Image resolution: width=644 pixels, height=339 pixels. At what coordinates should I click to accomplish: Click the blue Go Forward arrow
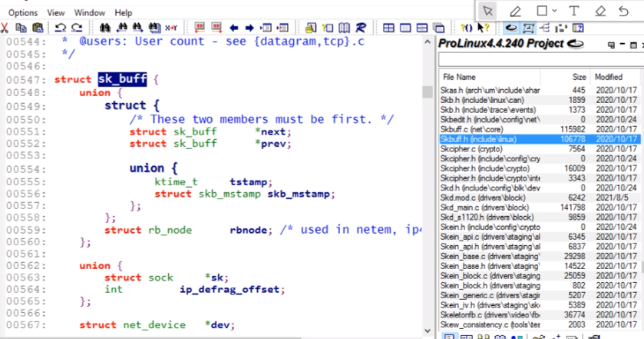click(249, 28)
